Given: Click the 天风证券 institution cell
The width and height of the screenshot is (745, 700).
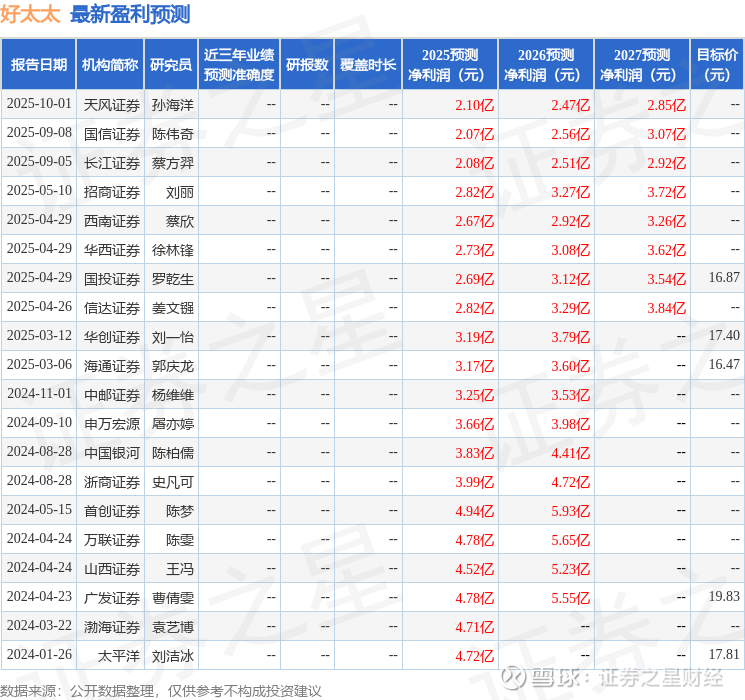Looking at the screenshot, I should pos(112,105).
